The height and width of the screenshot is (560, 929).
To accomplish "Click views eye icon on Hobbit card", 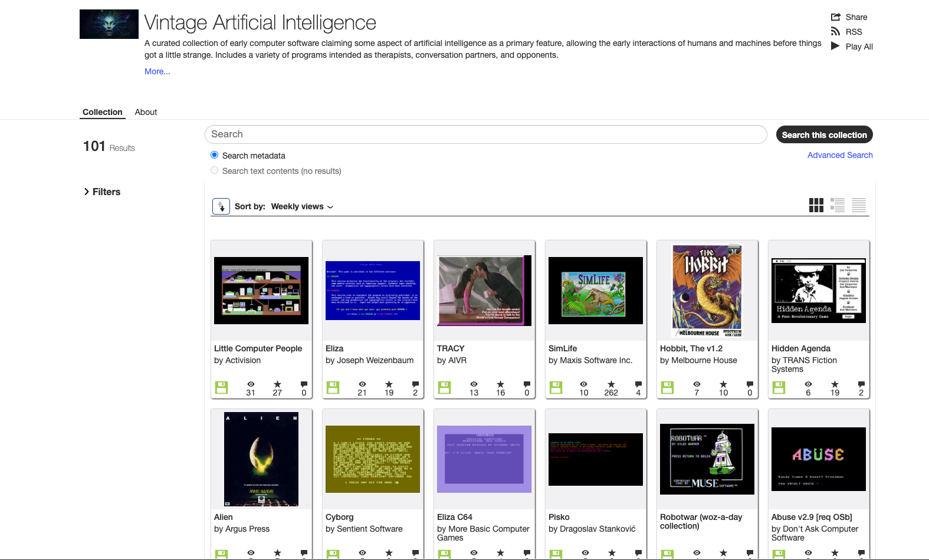I will [x=697, y=384].
